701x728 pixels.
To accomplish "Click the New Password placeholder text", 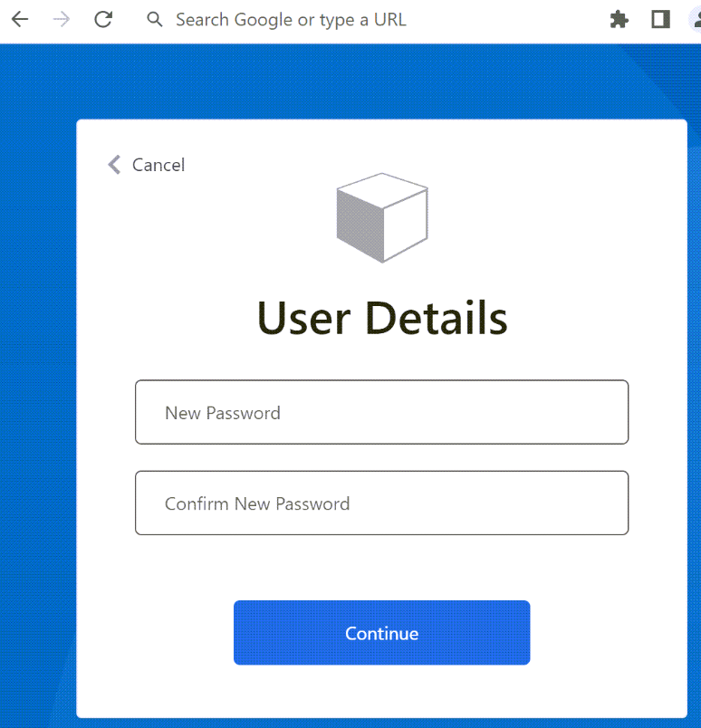I will (x=223, y=412).
